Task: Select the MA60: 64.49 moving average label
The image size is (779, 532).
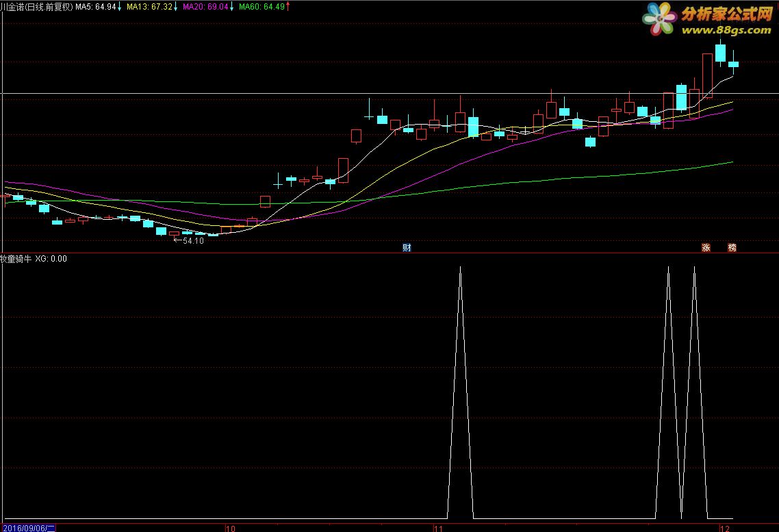Action: (264, 6)
